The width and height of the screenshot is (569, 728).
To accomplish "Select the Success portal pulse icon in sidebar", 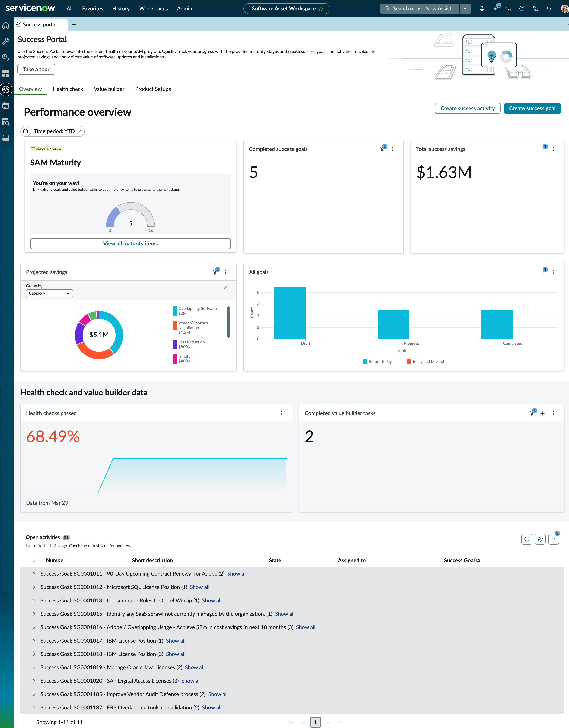I will click(x=6, y=89).
